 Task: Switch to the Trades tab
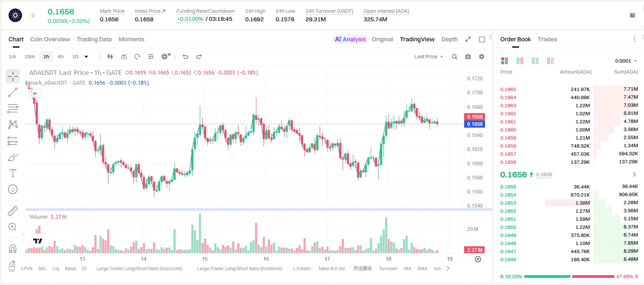(547, 39)
